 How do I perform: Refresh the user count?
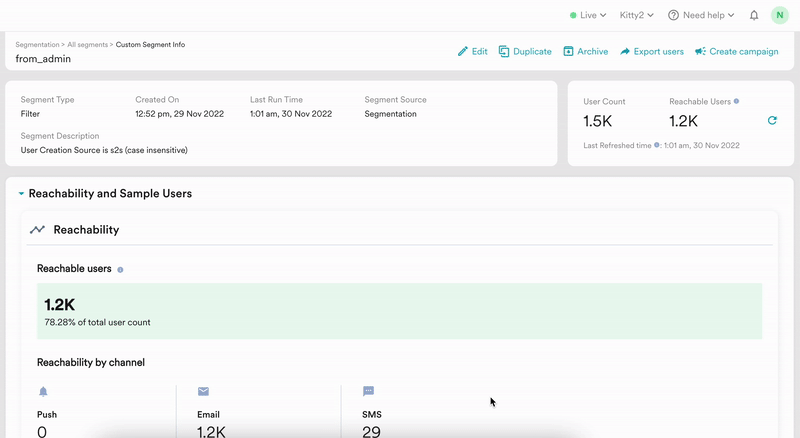tap(772, 120)
